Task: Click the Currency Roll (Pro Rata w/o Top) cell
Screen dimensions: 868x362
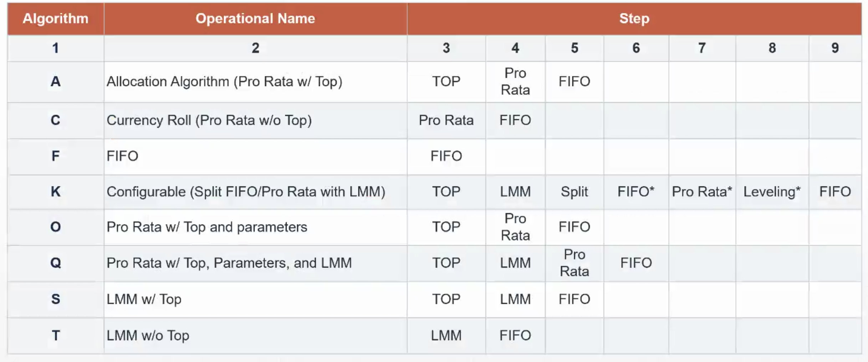Action: (209, 120)
